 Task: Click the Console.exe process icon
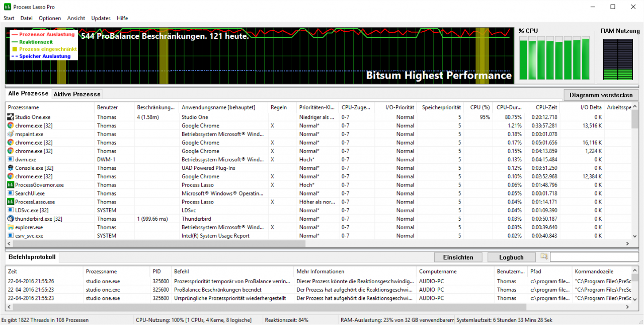pyautogui.click(x=11, y=168)
